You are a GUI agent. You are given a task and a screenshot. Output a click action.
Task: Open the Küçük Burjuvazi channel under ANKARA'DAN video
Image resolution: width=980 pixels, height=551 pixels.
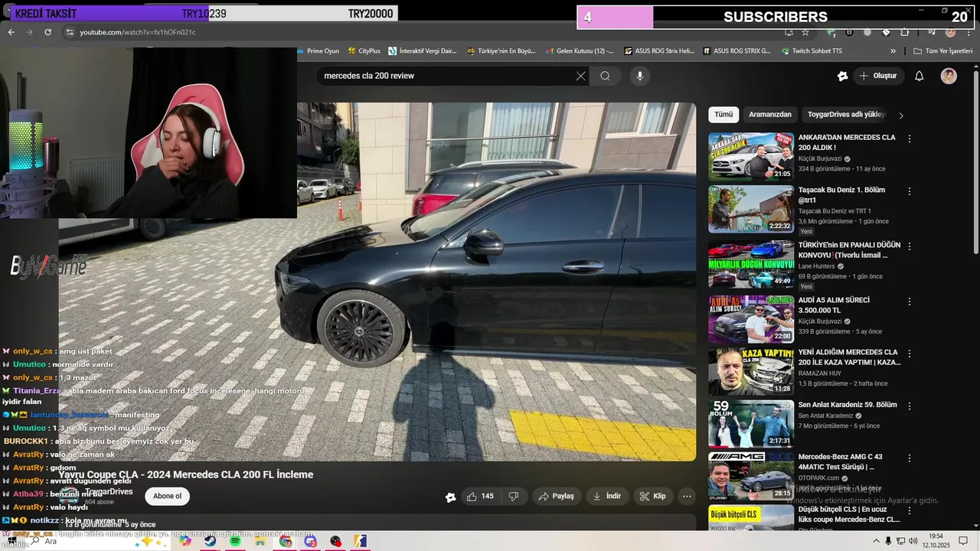820,158
